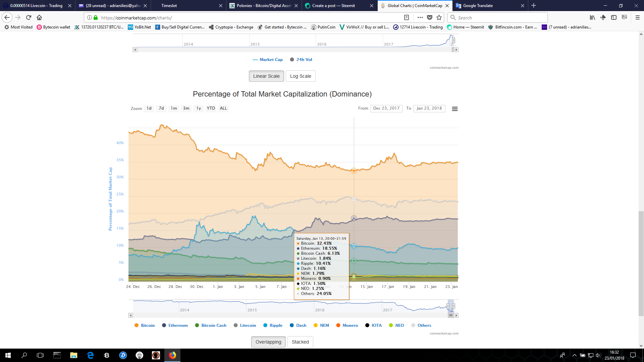Screen dimensions: 644x362
Task: Toggle Market Cap series in legend
Action: click(268, 60)
